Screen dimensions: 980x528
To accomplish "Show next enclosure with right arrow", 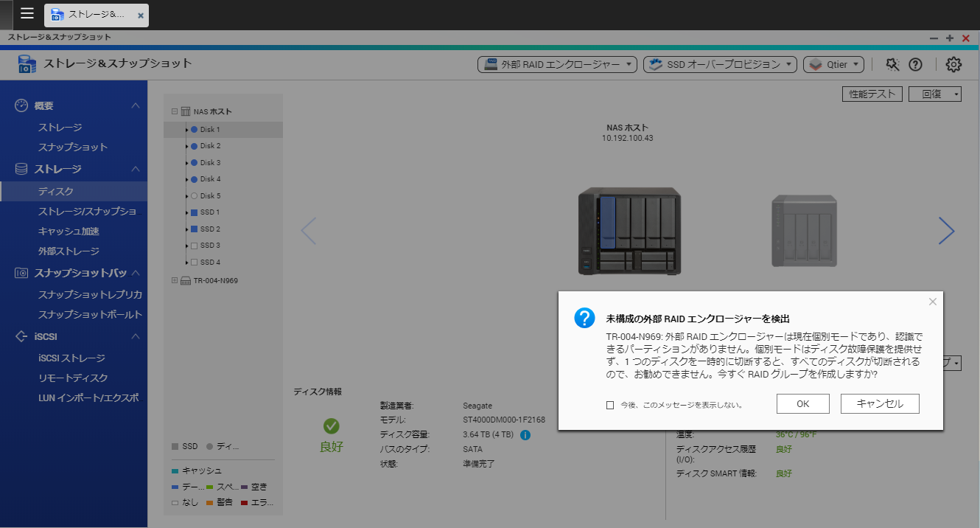I will 946,232.
